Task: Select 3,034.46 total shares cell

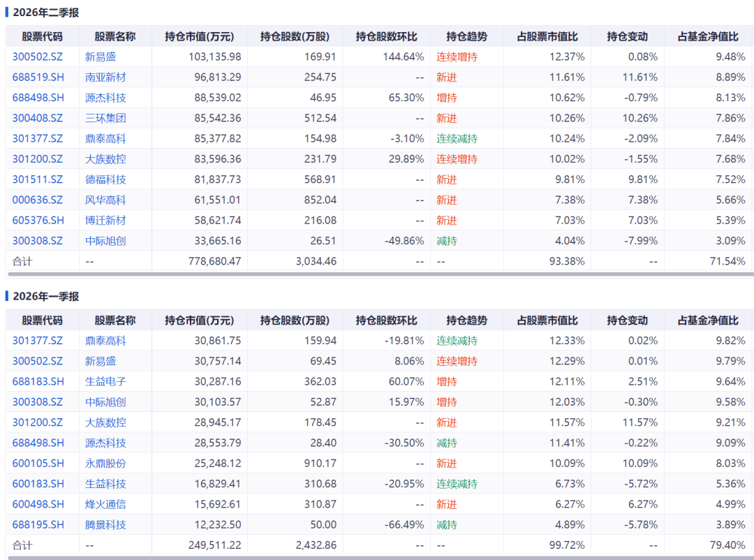Action: click(x=316, y=261)
